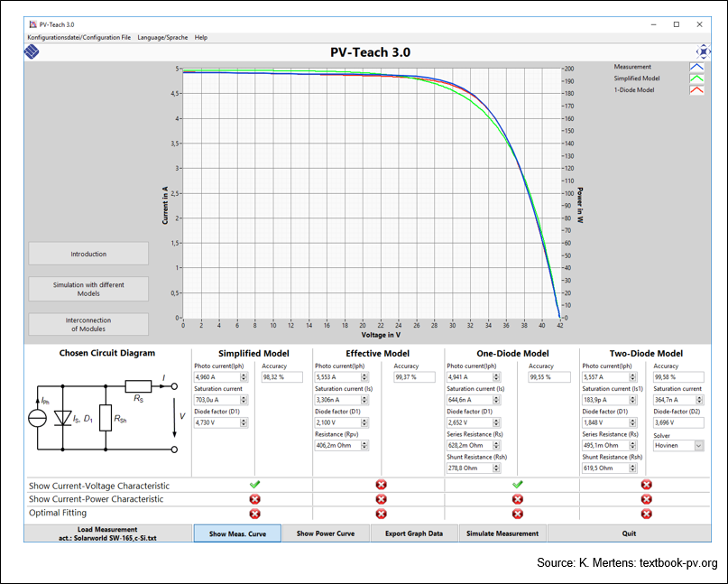Enable Current-Power Characteristic for One-Diode Model
The image size is (728, 584).
pos(517,499)
